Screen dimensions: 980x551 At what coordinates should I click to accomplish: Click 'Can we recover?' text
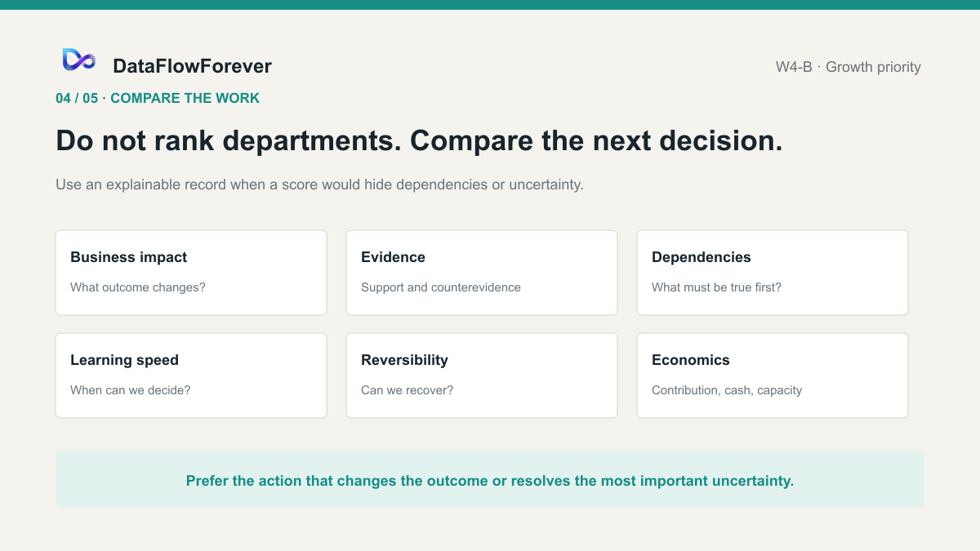407,390
